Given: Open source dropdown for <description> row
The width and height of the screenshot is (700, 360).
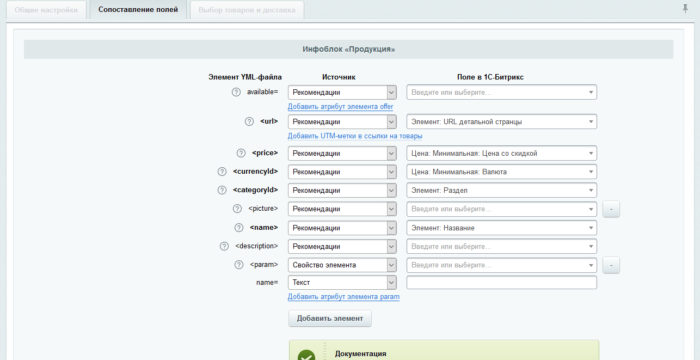Looking at the screenshot, I should coord(342,247).
